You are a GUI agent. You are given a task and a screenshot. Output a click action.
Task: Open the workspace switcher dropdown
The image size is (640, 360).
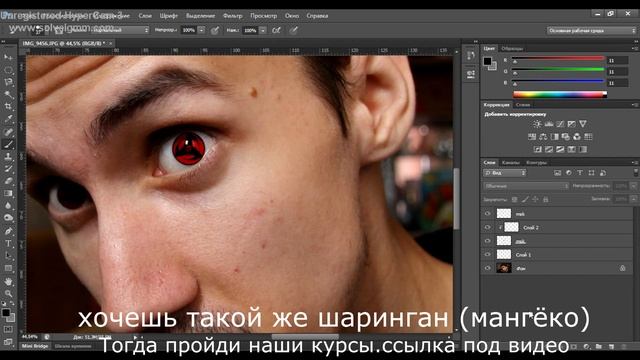point(591,31)
